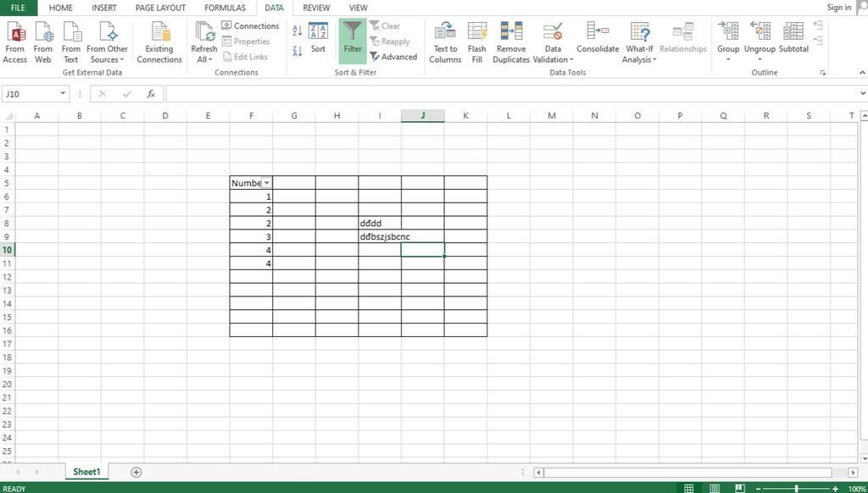Image resolution: width=868 pixels, height=493 pixels.
Task: Open Advanced filter options
Action: click(393, 57)
